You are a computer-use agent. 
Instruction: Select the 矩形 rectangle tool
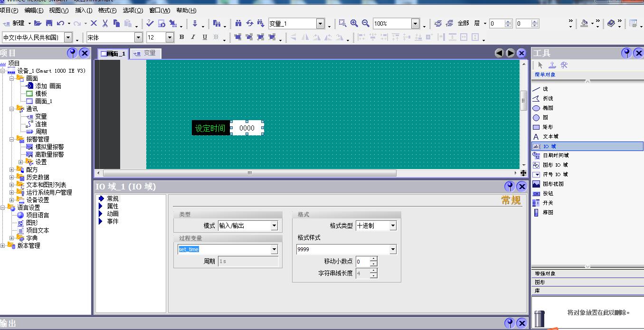coord(548,127)
